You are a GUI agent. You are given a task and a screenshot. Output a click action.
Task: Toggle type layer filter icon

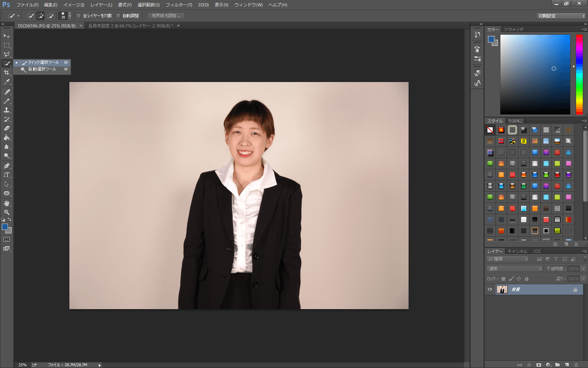[x=556, y=259]
